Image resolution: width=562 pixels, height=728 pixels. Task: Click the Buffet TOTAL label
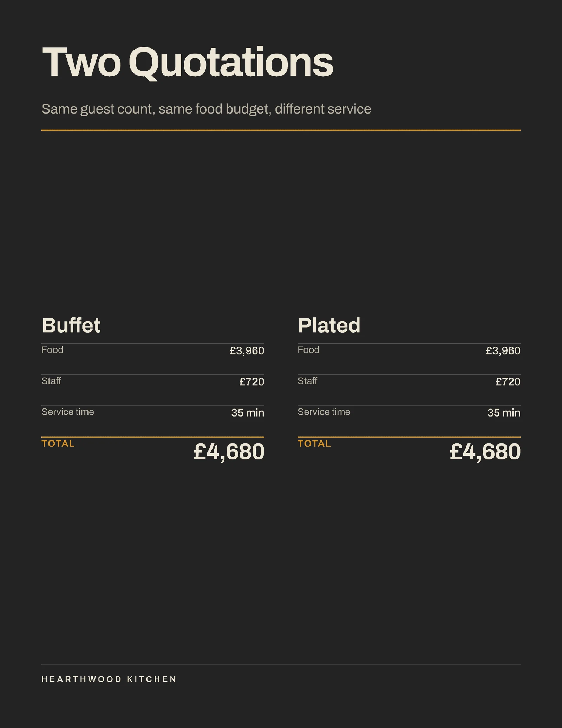click(58, 443)
